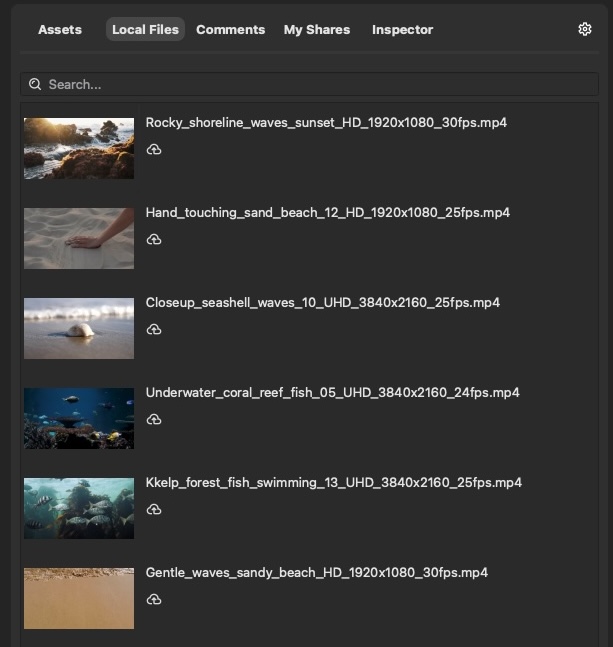Select the rocky shoreline sunset thumbnail
Image resolution: width=613 pixels, height=647 pixels.
79,149
